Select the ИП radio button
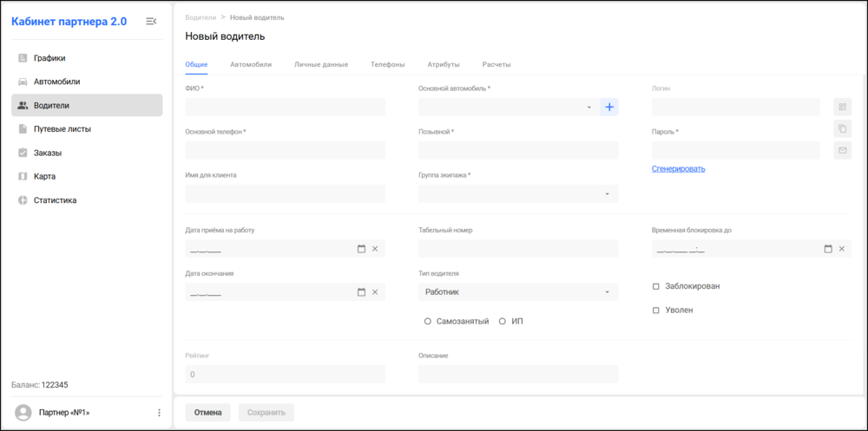Image resolution: width=868 pixels, height=431 pixels. click(503, 322)
